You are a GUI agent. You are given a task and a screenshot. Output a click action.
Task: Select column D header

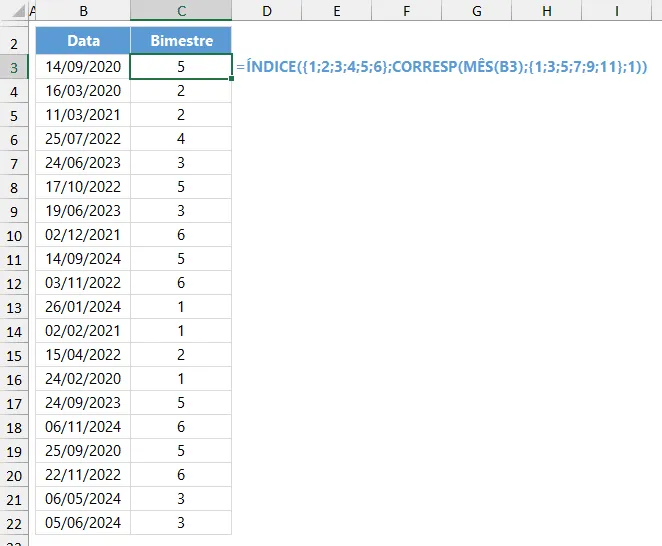pyautogui.click(x=266, y=11)
